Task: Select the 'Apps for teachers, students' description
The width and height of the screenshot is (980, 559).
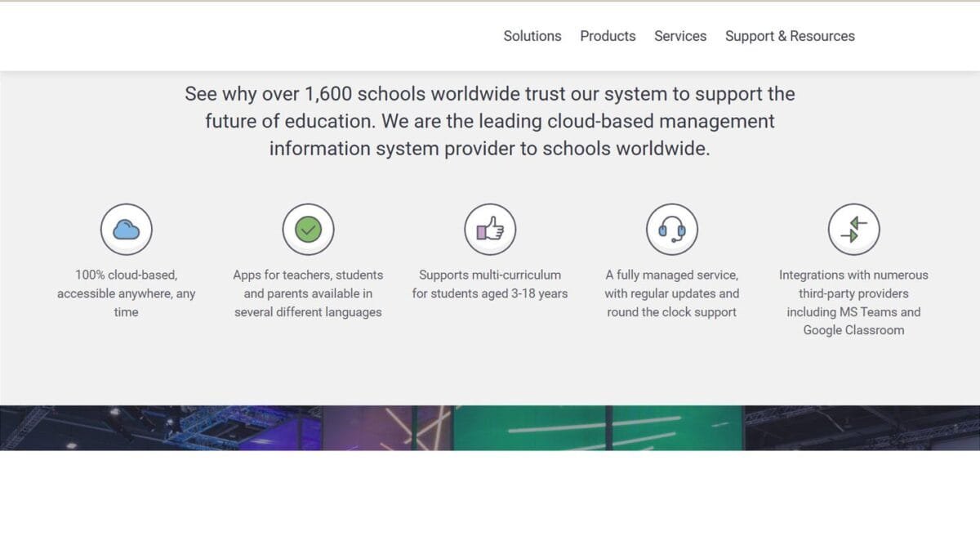Action: pyautogui.click(x=308, y=275)
